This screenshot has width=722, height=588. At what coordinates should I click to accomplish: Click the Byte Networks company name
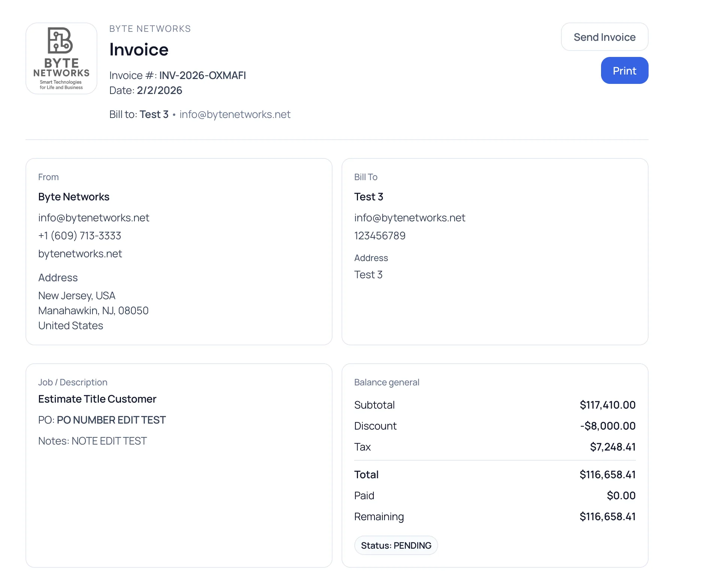73,196
